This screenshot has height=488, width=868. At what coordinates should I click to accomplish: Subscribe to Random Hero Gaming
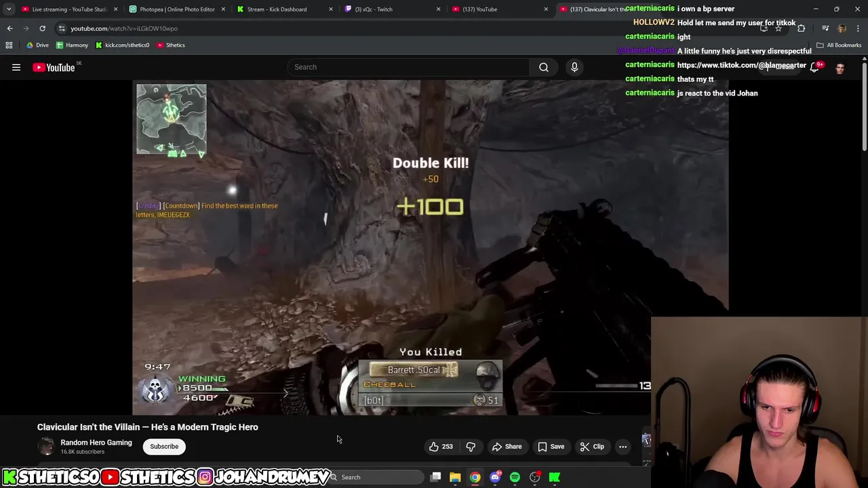(164, 447)
